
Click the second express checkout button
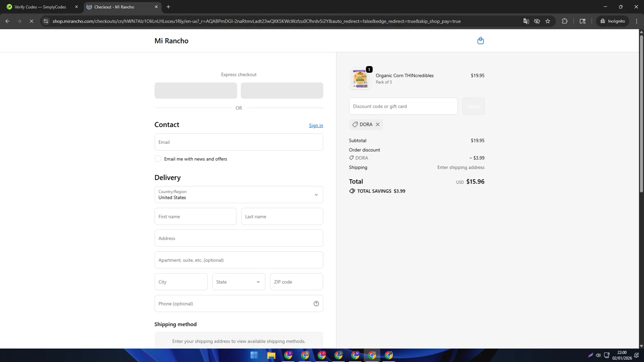pyautogui.click(x=282, y=90)
